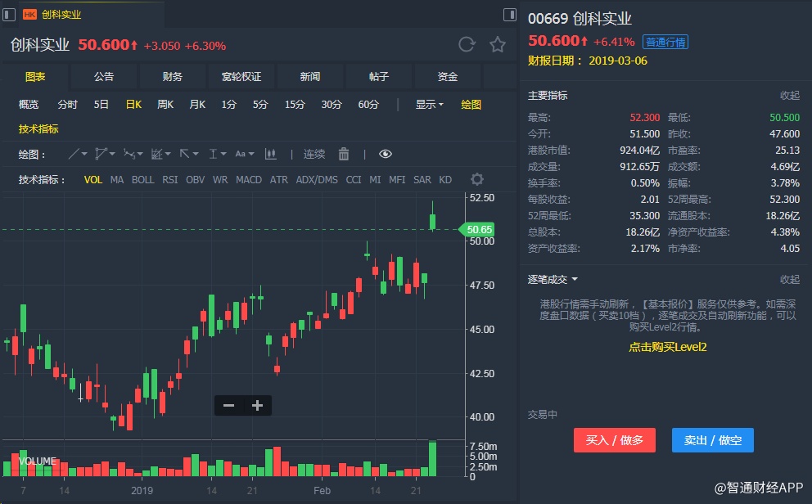Collapse the 逐笔成交 section via 收起
Screen dimensions: 812x504
[x=790, y=280]
